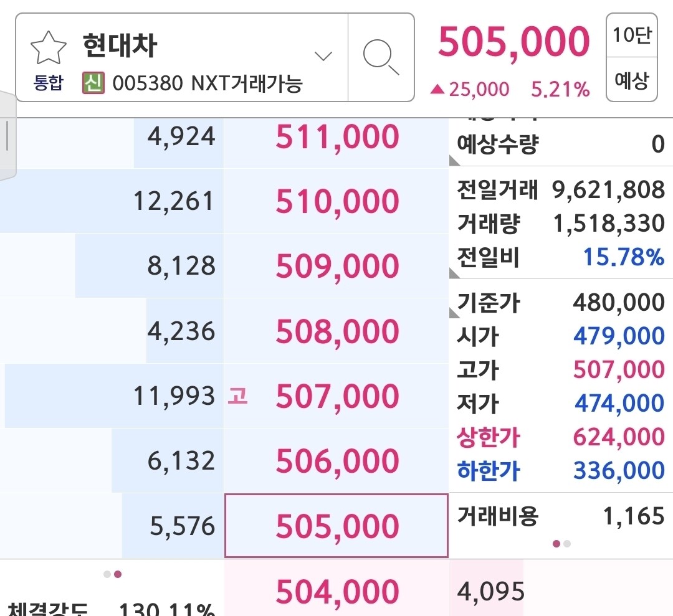
Task: Tap the 504,000 bid price
Action: point(336,591)
